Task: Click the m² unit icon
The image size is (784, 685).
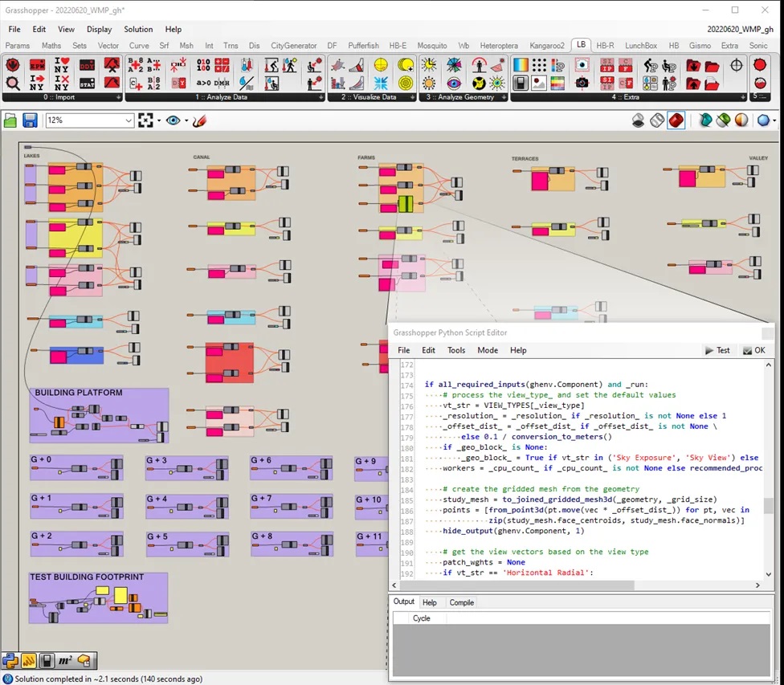Action: coord(65,660)
